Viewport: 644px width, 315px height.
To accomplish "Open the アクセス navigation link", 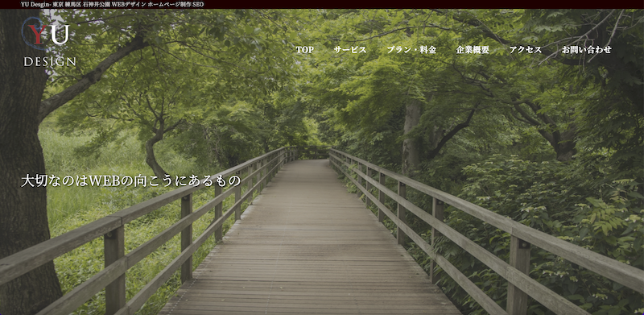I will coord(526,50).
